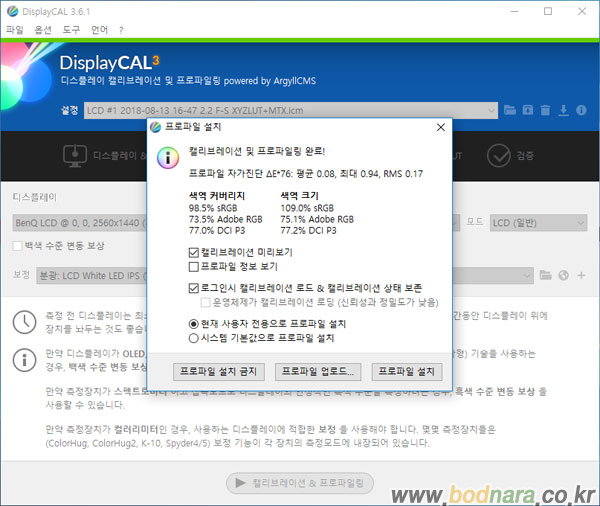This screenshot has height=506, width=600.
Task: Click the ΔE*76 self-check result line
Action: 306,174
